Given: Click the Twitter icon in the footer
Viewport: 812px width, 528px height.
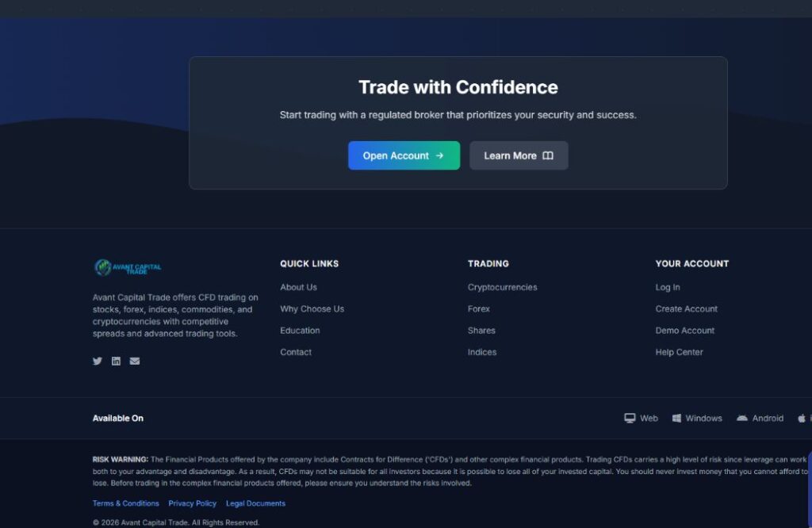Looking at the screenshot, I should pos(98,362).
